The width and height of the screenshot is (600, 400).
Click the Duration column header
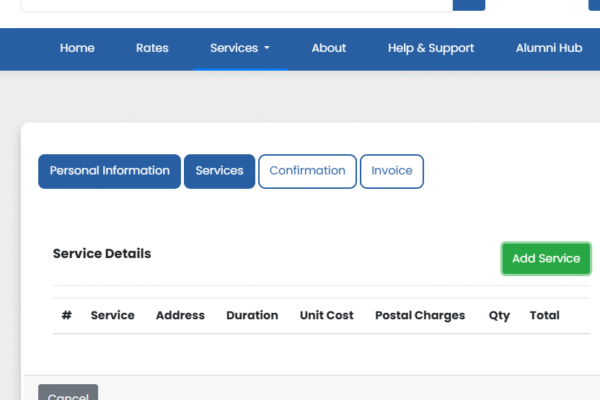click(x=252, y=315)
